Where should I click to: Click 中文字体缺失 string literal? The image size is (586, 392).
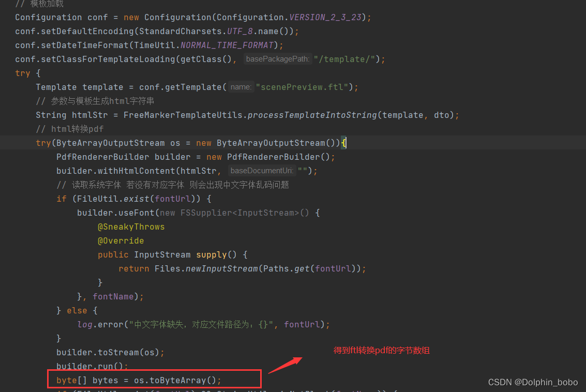pyautogui.click(x=201, y=324)
